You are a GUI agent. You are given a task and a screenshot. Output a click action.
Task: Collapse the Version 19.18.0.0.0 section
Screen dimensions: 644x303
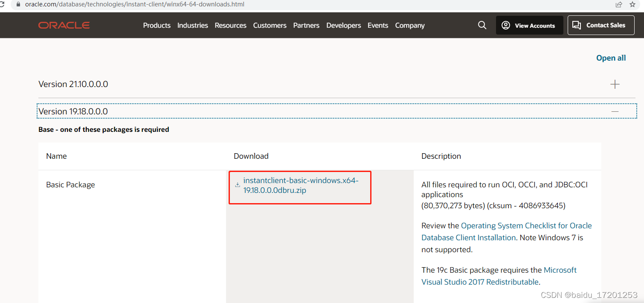pyautogui.click(x=615, y=111)
